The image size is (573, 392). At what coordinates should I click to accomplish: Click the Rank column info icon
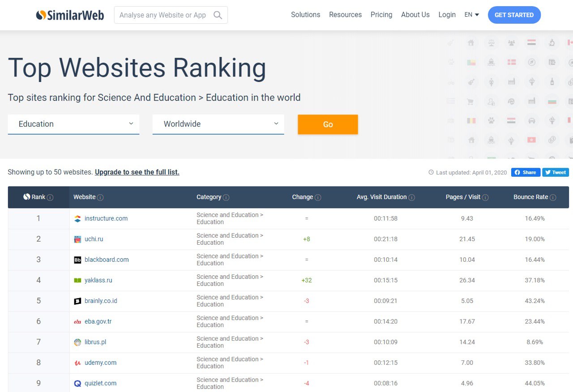(x=50, y=197)
